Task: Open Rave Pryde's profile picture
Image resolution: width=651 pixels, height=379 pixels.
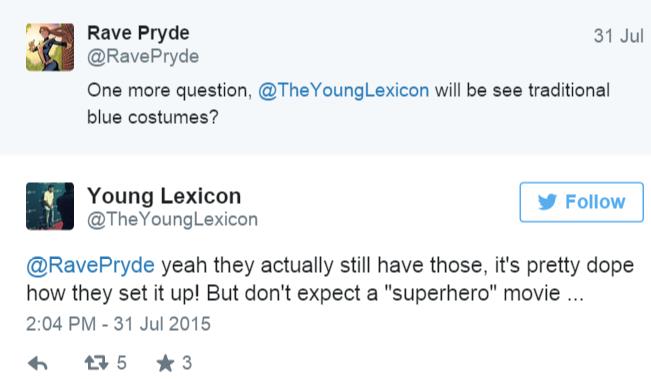Action: click(x=50, y=47)
